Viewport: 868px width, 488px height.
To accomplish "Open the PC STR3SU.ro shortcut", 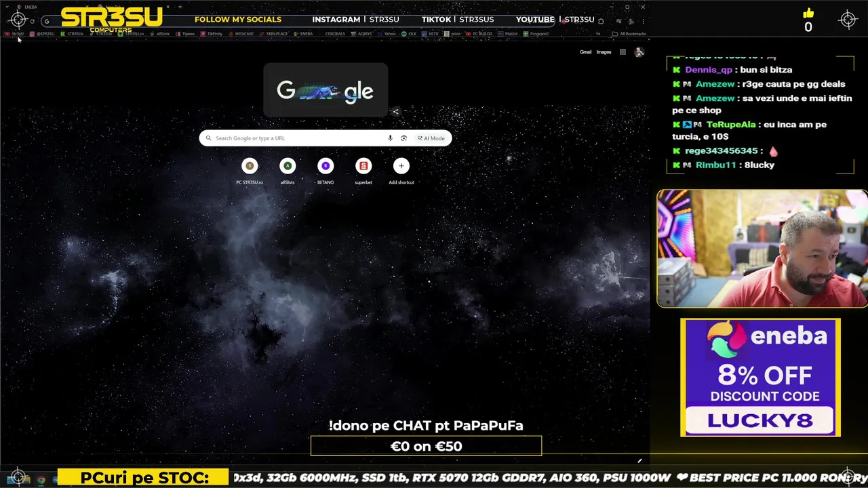I will click(250, 171).
